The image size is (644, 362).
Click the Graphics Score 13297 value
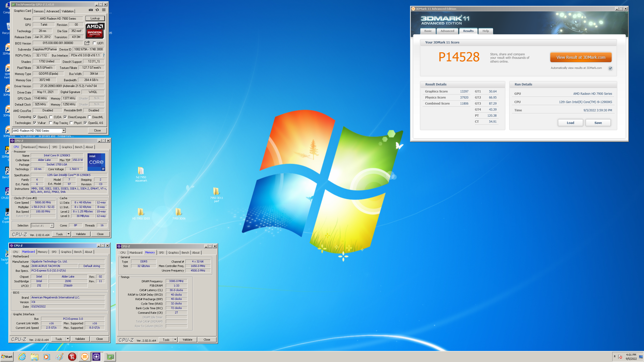pyautogui.click(x=464, y=92)
